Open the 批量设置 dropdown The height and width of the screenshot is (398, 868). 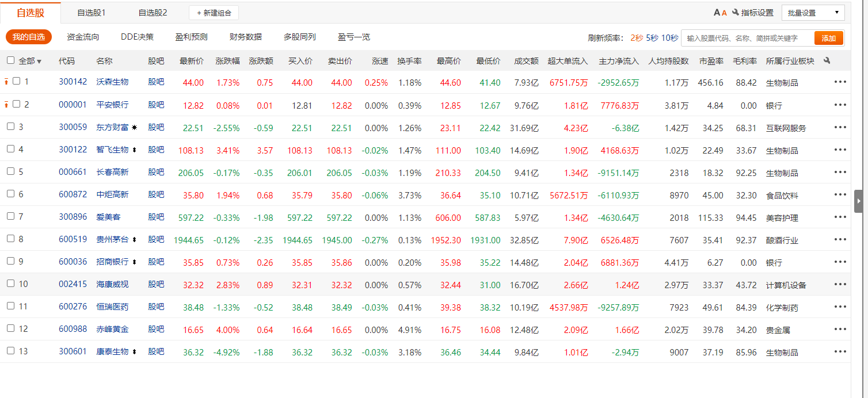click(813, 12)
